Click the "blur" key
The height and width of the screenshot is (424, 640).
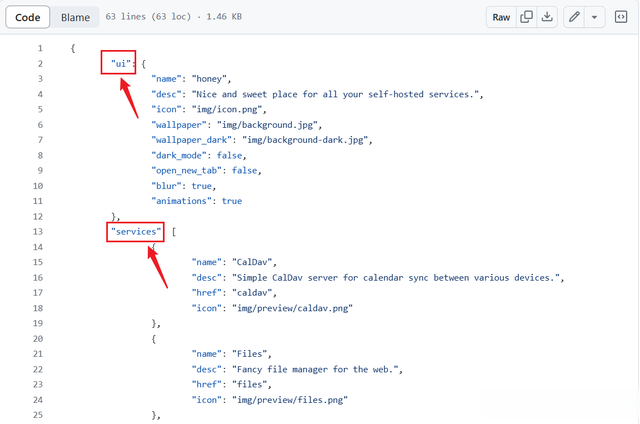coord(166,186)
